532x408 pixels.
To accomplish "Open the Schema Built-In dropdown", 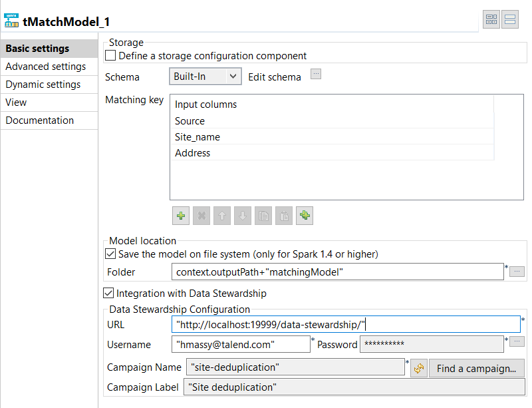I will pyautogui.click(x=204, y=77).
